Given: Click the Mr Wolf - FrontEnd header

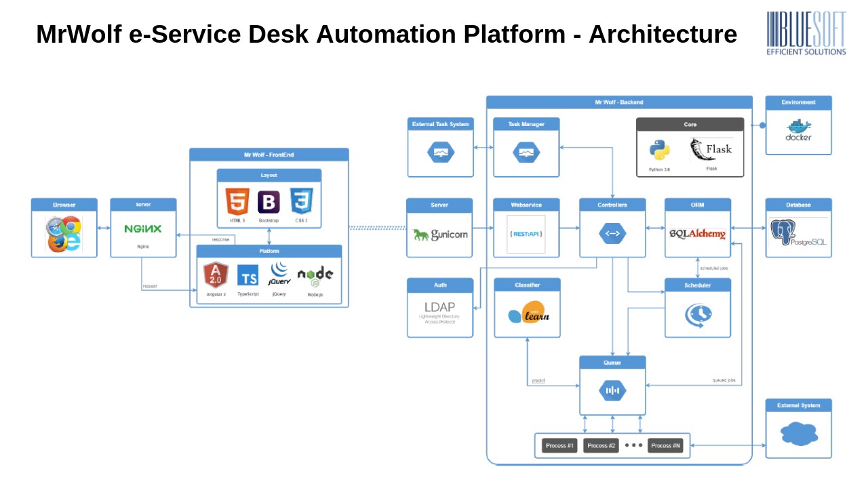Looking at the screenshot, I should pos(269,155).
